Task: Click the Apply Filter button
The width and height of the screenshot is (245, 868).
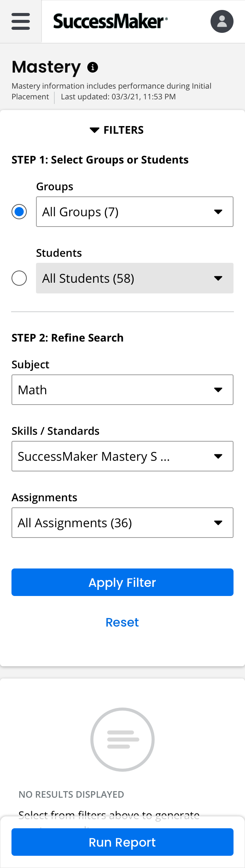Action: pyautogui.click(x=122, y=582)
